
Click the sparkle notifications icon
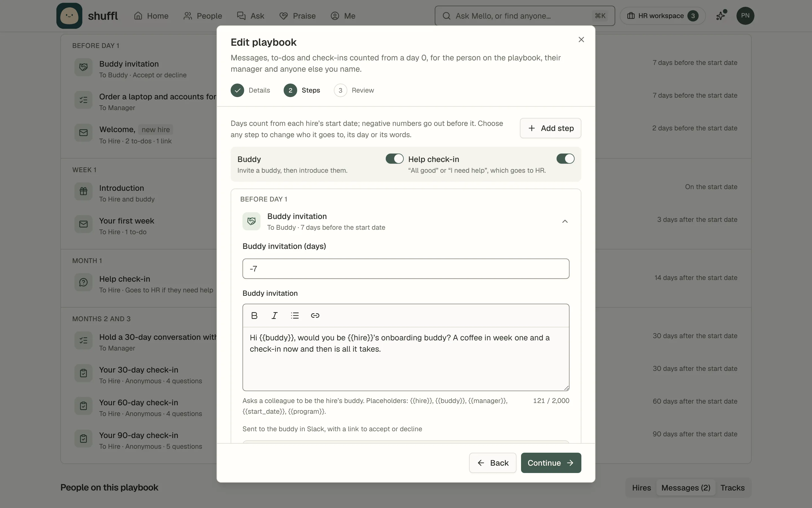721,16
